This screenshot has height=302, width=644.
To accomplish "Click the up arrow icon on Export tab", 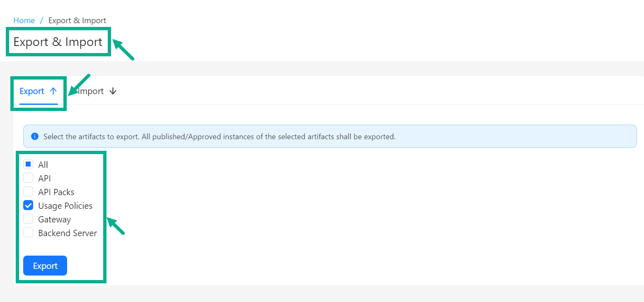I will (53, 91).
